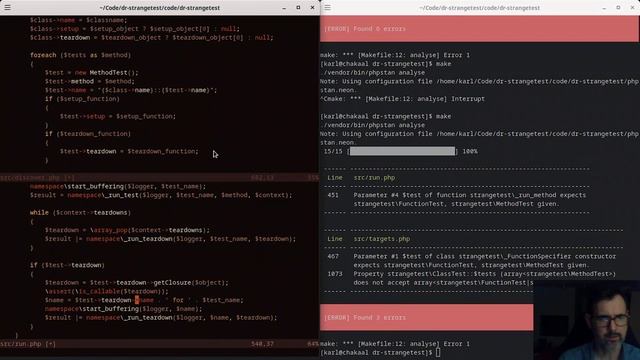Click the '\assert(\is_callable($teardown));' line
The image size is (640, 360).
coord(107,291)
